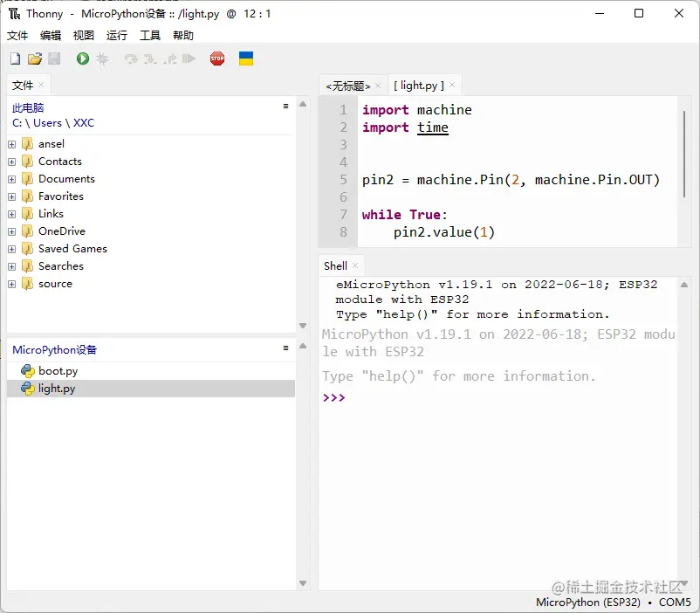This screenshot has width=700, height=613.
Task: Click the Step Into debug icon
Action: (x=150, y=59)
